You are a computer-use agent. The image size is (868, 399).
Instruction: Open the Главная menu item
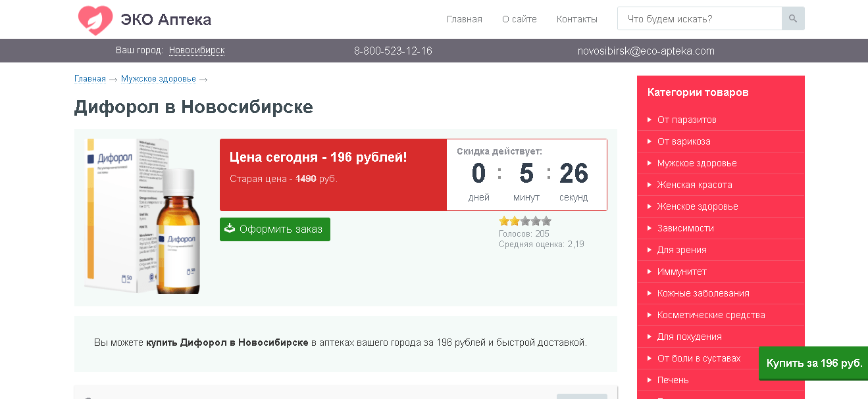465,19
